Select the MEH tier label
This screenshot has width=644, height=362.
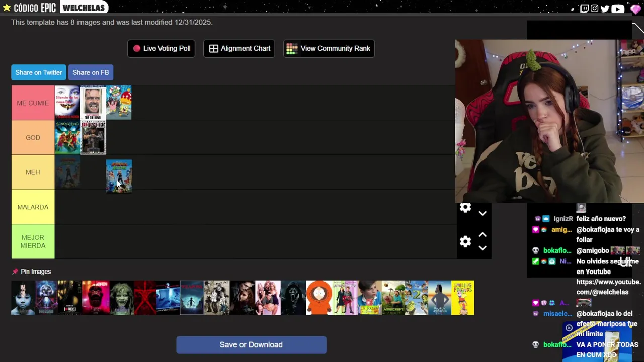click(x=33, y=172)
